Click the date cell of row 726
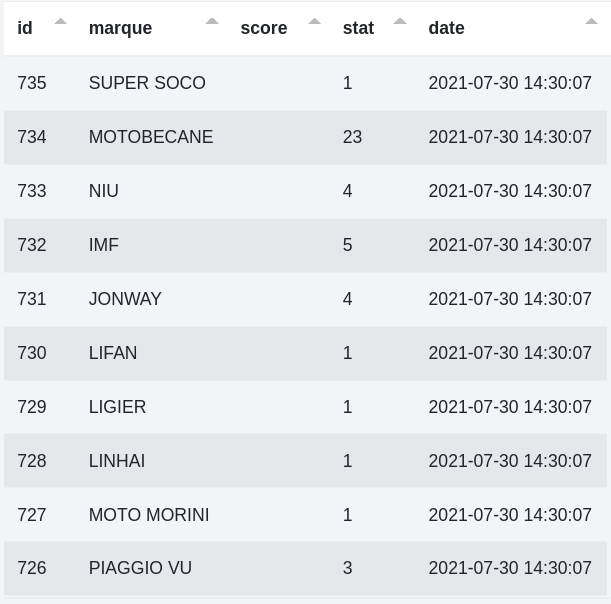Viewport: 611px width, 604px height. [510, 568]
